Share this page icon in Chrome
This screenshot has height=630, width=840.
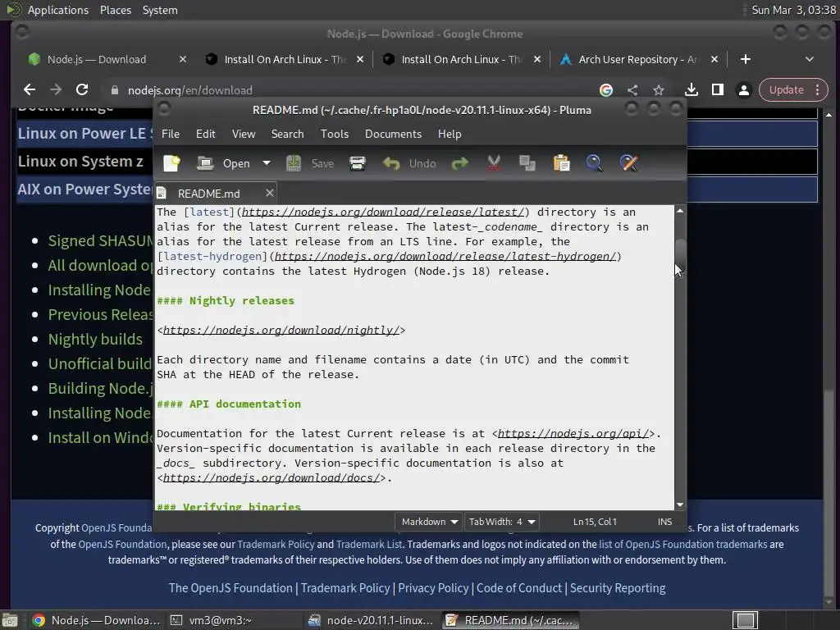click(x=632, y=90)
